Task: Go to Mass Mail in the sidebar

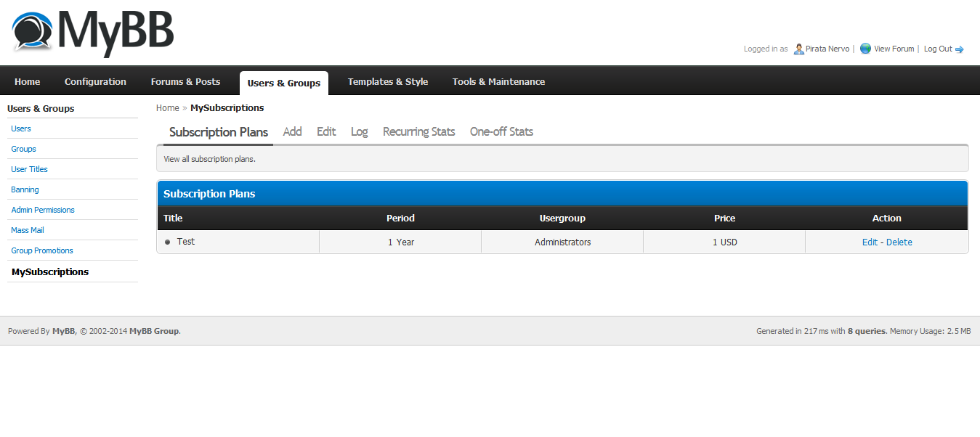Action: [28, 230]
